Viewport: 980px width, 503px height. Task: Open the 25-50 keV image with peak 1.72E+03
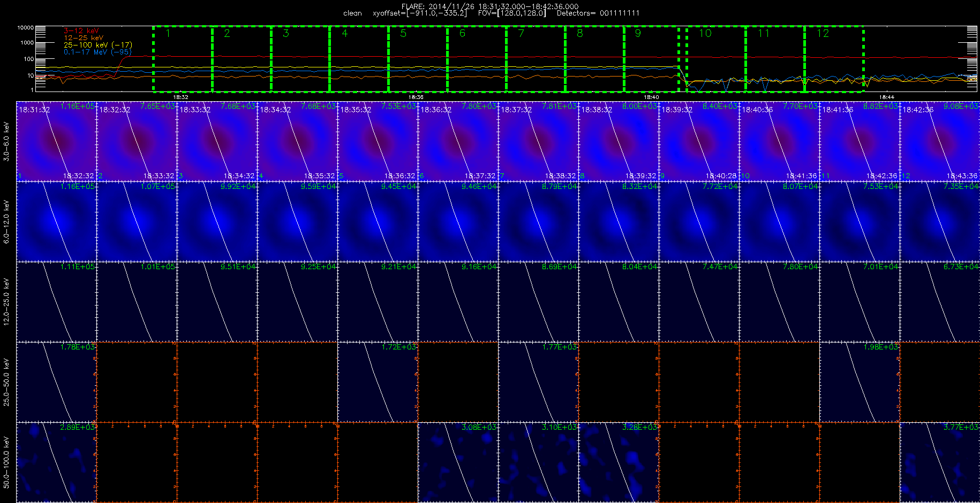[378, 382]
